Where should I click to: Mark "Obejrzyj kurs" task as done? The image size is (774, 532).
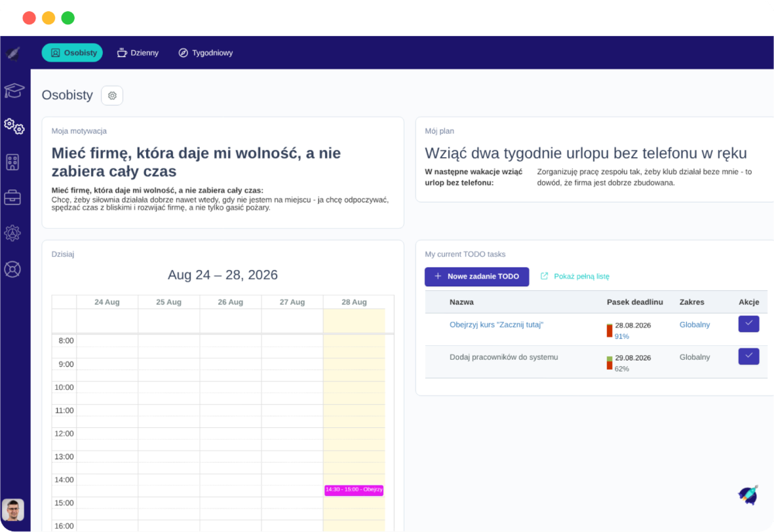coord(748,324)
